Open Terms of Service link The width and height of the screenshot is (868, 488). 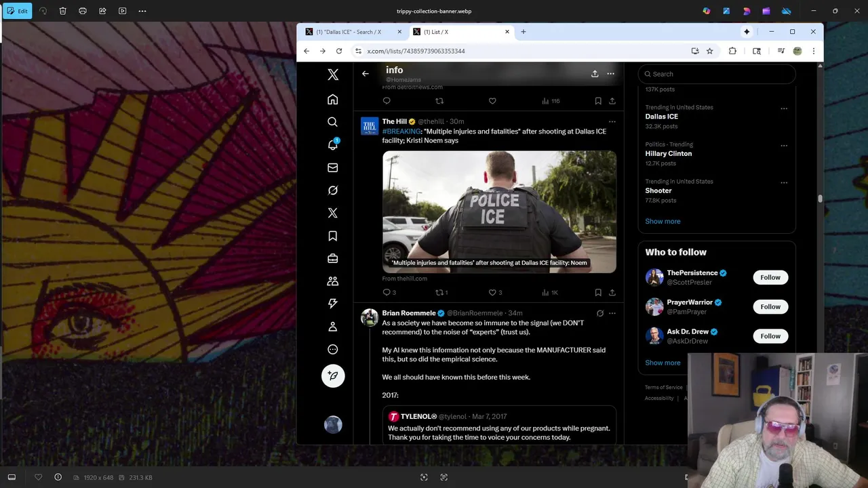663,388
